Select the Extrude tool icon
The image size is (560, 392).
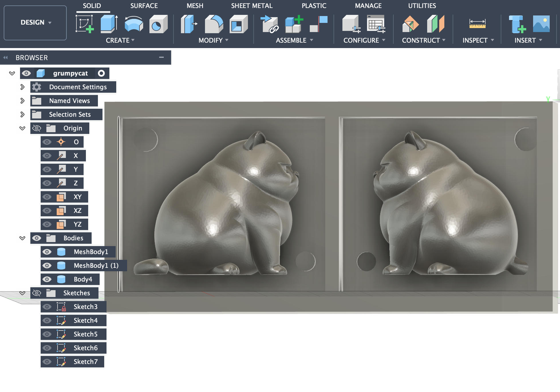click(109, 24)
